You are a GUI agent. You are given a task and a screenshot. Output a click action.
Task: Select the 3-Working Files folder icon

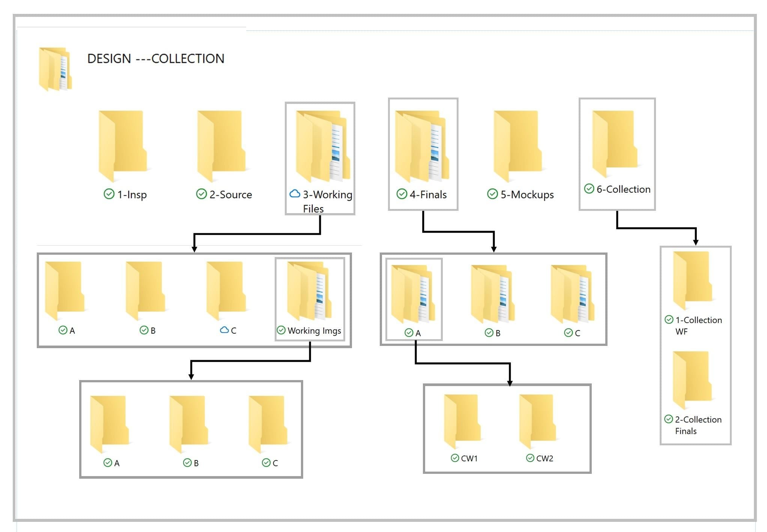click(323, 146)
